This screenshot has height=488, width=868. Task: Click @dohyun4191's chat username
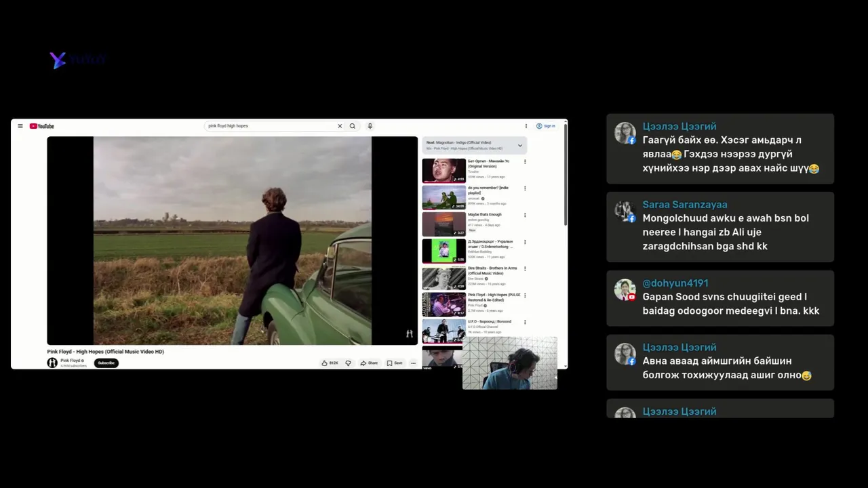tap(675, 283)
